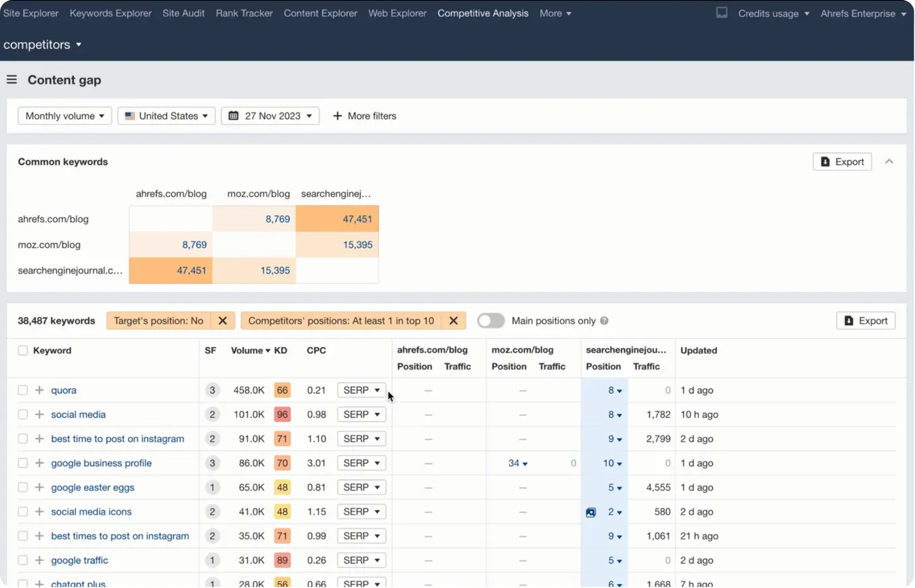Remove the Competitors' positions filter chip

[x=453, y=321]
